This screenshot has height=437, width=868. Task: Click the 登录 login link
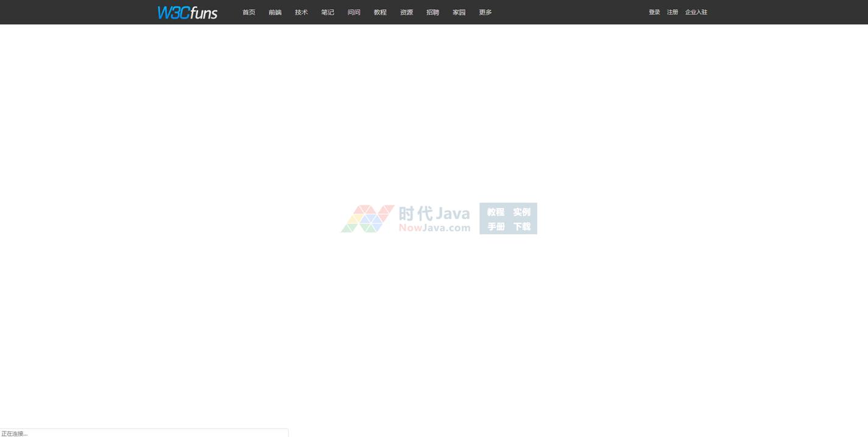[x=654, y=12]
